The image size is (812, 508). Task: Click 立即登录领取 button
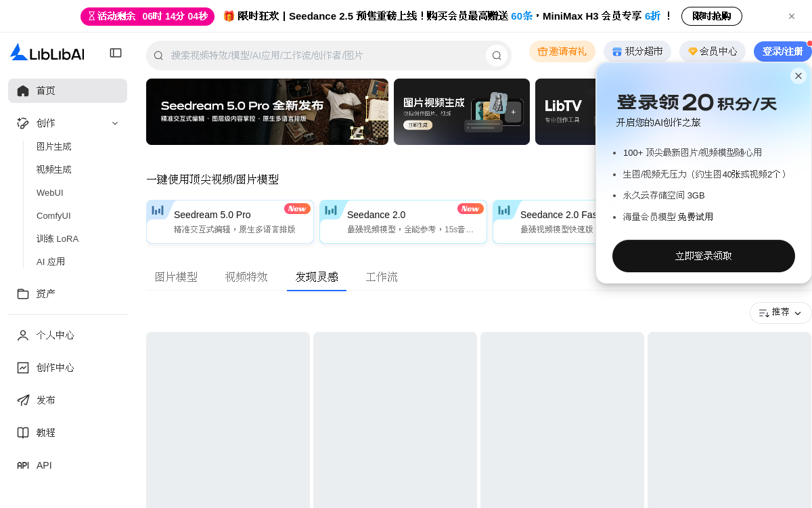[x=704, y=256]
